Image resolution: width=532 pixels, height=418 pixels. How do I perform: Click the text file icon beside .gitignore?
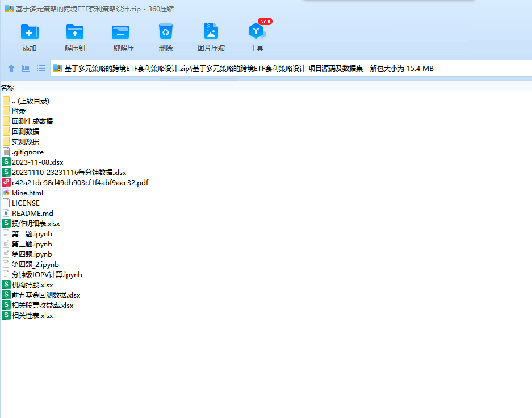[x=6, y=152]
